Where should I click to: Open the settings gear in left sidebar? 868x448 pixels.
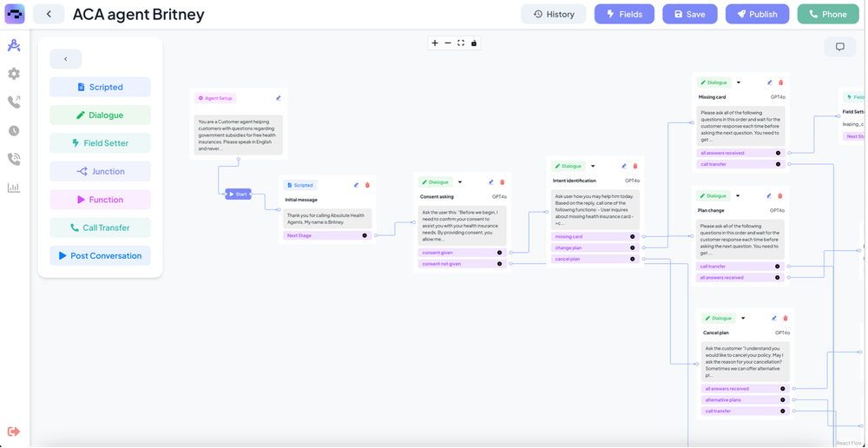(14, 74)
